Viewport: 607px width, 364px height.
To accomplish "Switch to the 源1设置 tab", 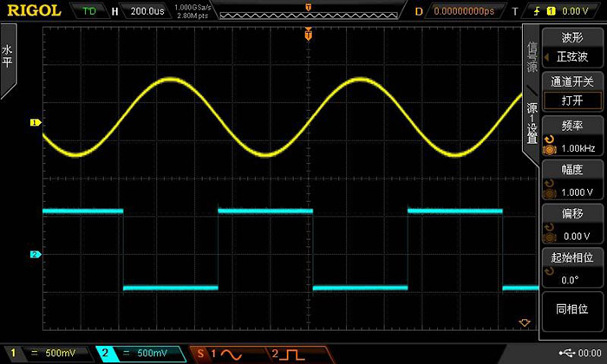I will coord(532,123).
